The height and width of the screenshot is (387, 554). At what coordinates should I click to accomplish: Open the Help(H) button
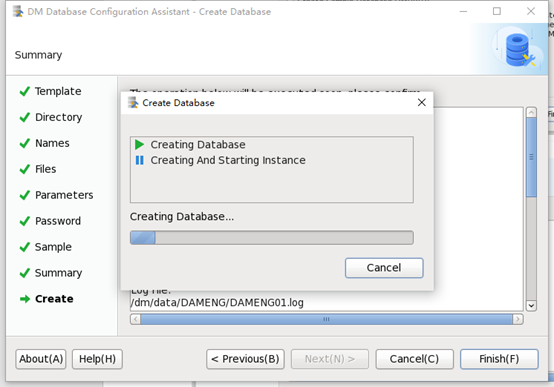[x=98, y=359]
